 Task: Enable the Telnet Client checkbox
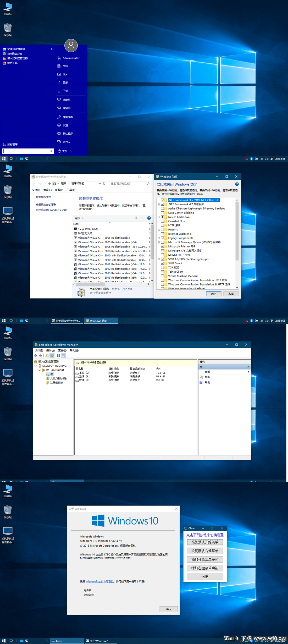tap(162, 272)
